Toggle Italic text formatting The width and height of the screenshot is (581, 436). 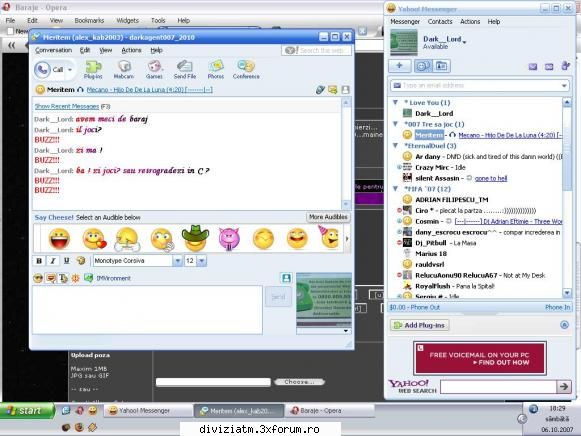[x=53, y=261]
